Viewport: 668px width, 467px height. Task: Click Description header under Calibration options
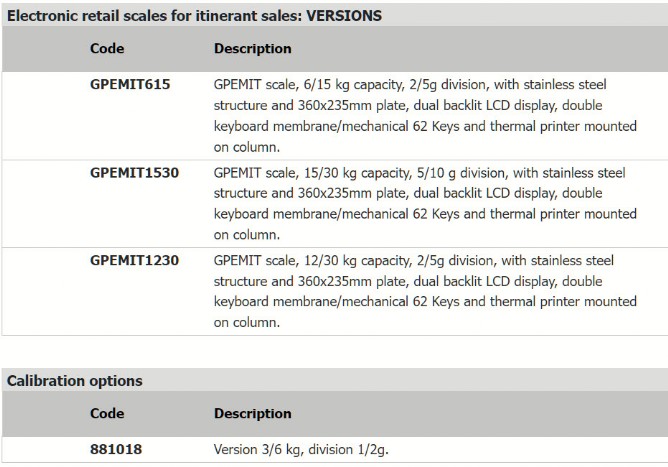[x=253, y=413]
